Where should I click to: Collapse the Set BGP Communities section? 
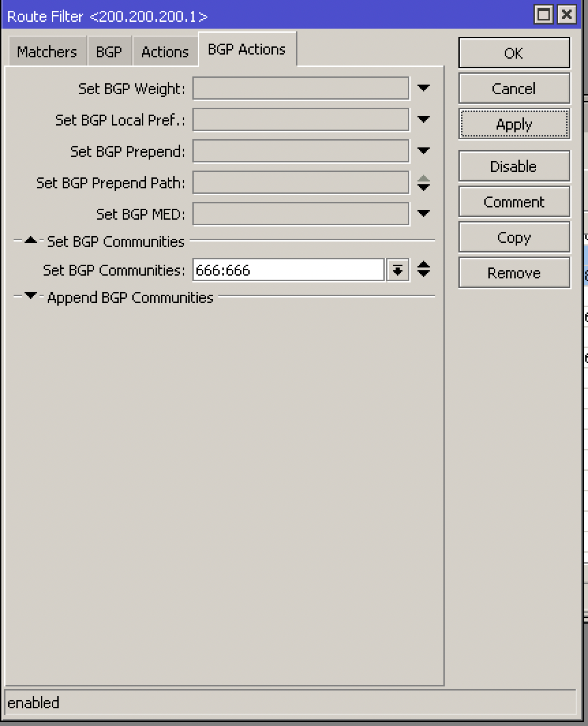[31, 240]
